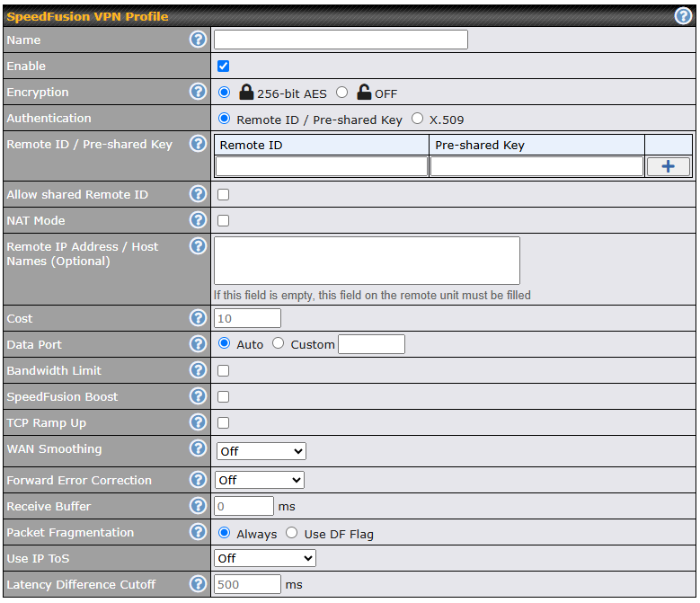The width and height of the screenshot is (700, 603).
Task: Select encryption OFF radio button
Action: coord(342,93)
